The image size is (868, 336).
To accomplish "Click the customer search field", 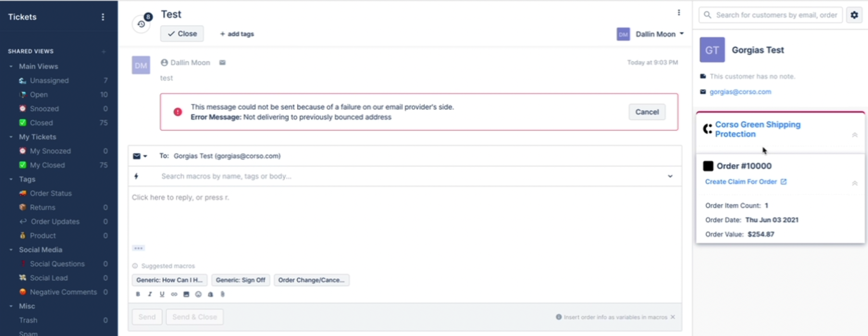I will 775,15.
